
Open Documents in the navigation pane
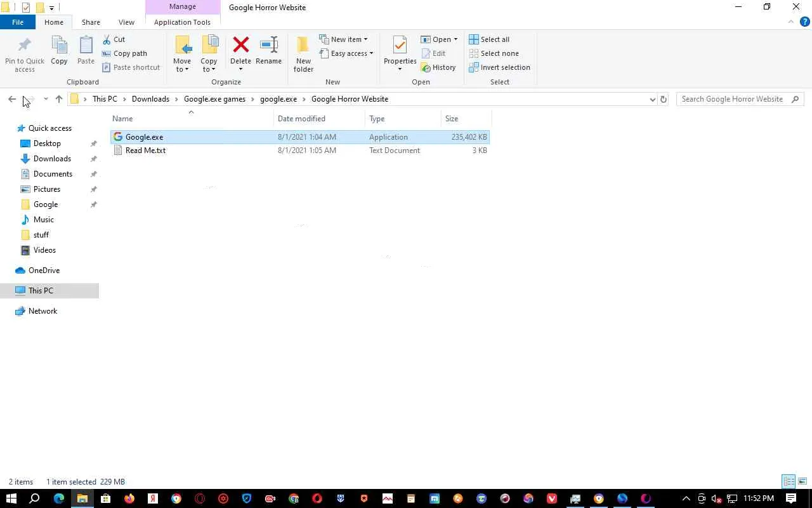click(53, 174)
